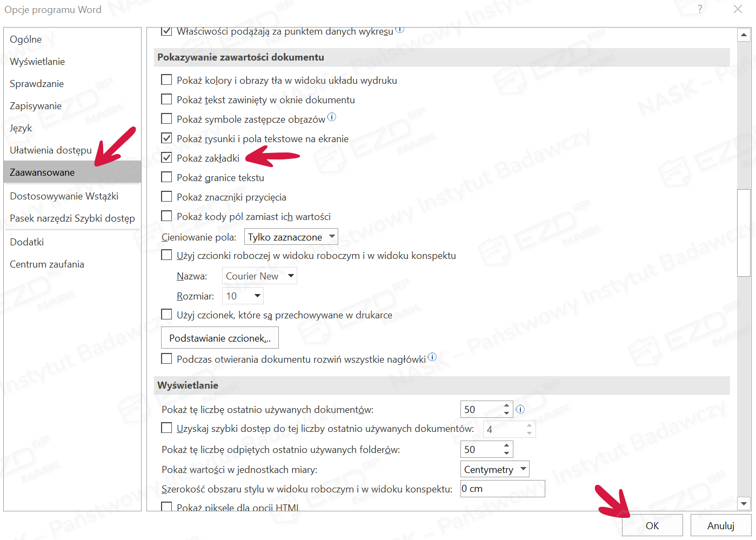
Task: Increase recent documents count with up spinner
Action: click(506, 405)
